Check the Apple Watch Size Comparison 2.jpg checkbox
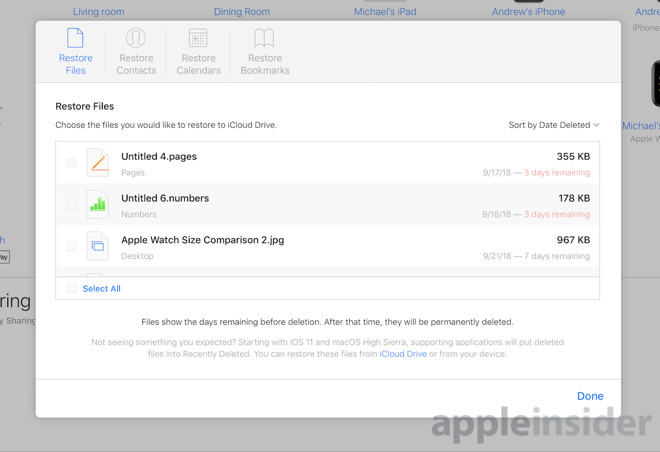This screenshot has height=452, width=660. (x=72, y=247)
